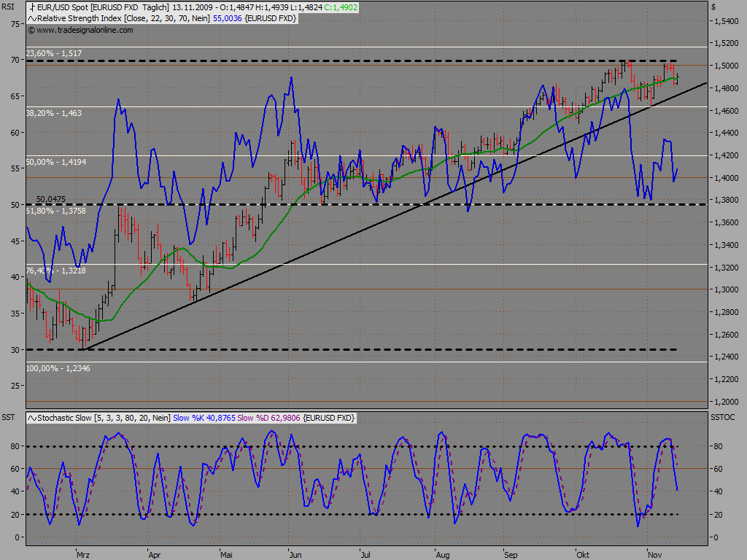Click the Jun month label
The height and width of the screenshot is (560, 747).
coord(295,555)
